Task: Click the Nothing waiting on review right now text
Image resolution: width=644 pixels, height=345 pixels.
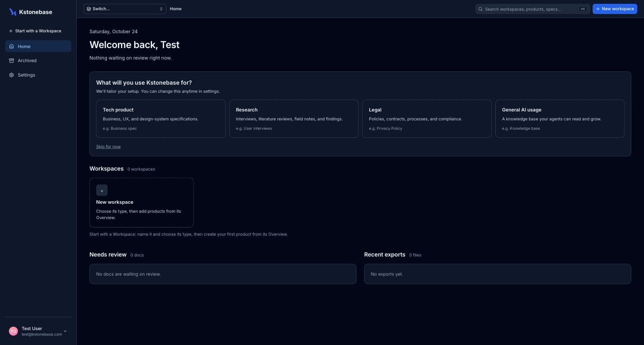Action: pyautogui.click(x=130, y=58)
